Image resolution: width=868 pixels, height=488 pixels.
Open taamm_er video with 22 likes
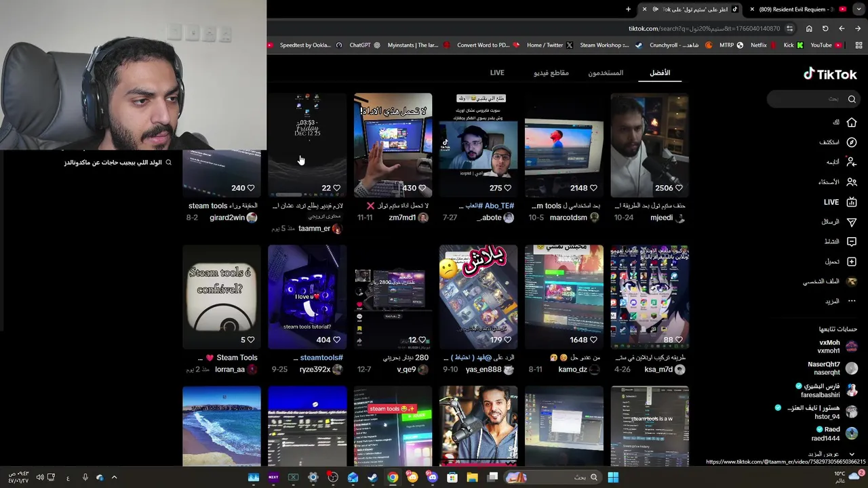pyautogui.click(x=307, y=145)
